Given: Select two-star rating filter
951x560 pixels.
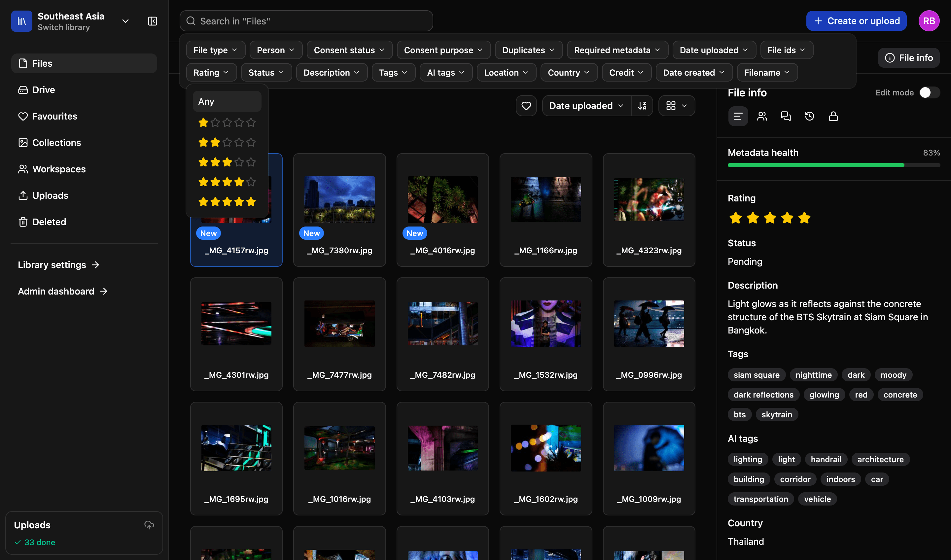Looking at the screenshot, I should coord(227,142).
